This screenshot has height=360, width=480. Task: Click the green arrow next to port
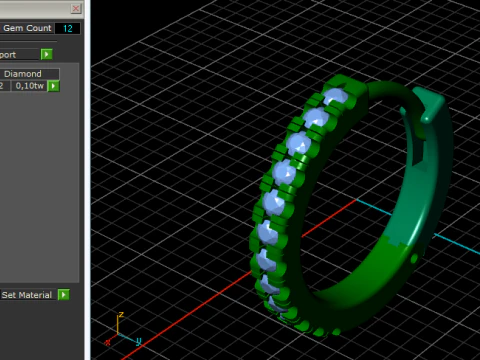click(x=47, y=54)
